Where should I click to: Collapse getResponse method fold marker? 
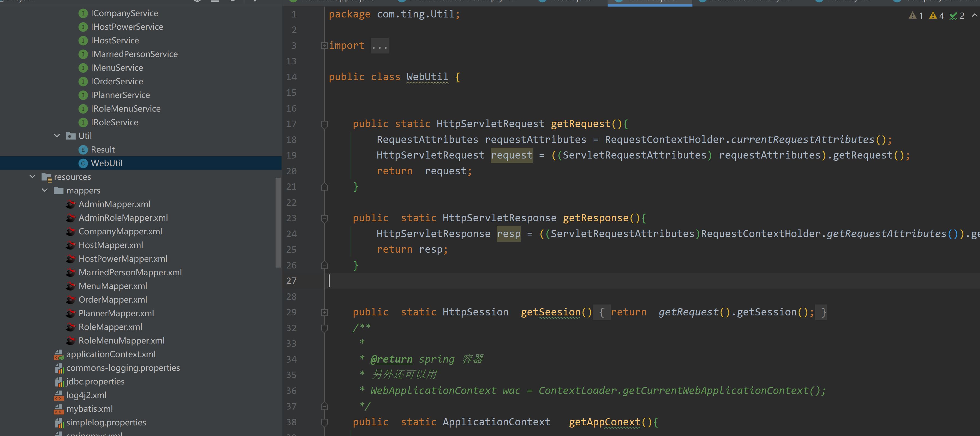tap(324, 218)
